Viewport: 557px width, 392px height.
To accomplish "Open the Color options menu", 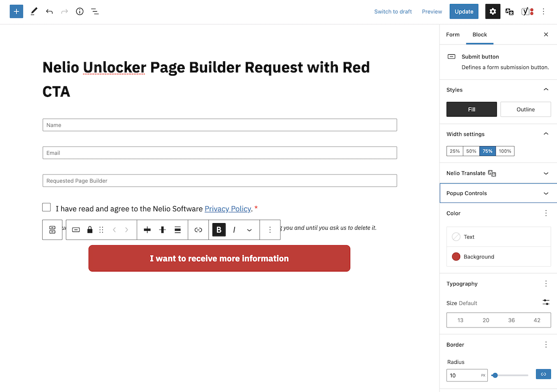I will pyautogui.click(x=546, y=213).
